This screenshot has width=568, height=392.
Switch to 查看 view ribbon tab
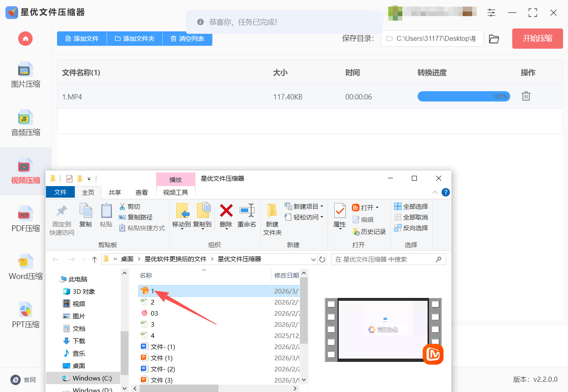point(142,192)
